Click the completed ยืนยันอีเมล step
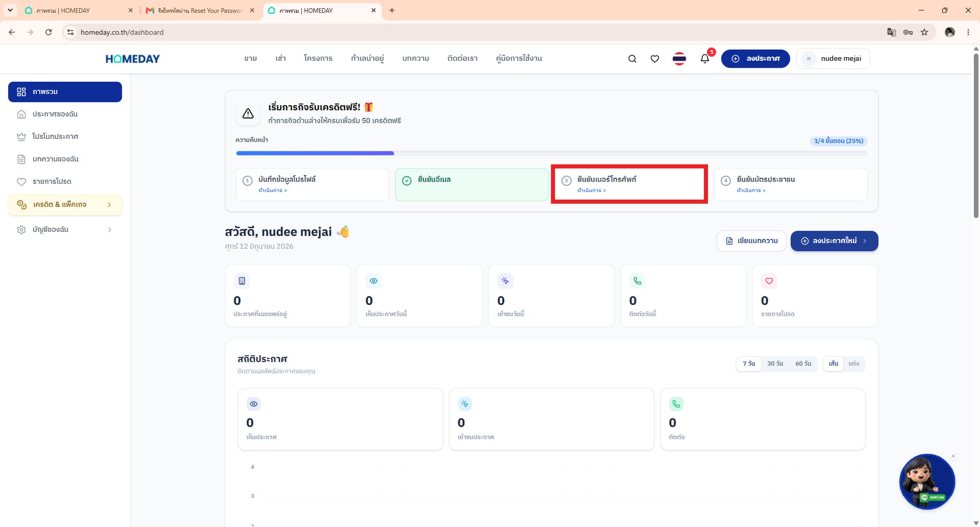 pyautogui.click(x=472, y=184)
